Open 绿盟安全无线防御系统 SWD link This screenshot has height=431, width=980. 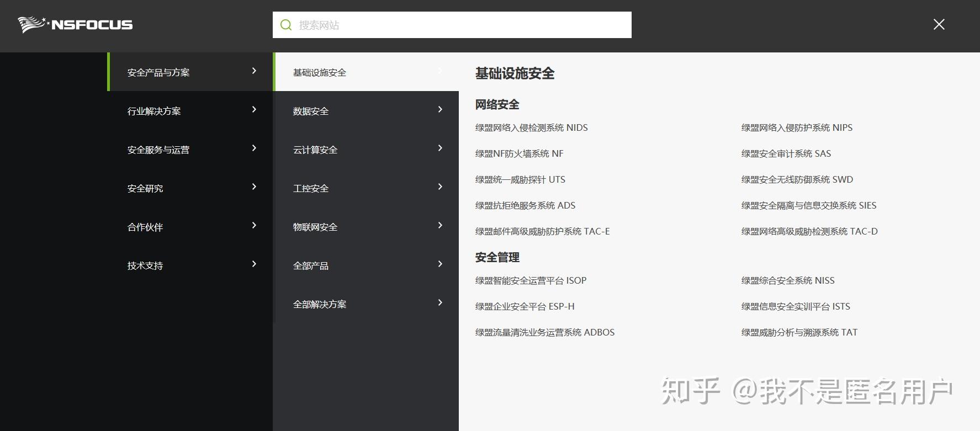point(797,179)
